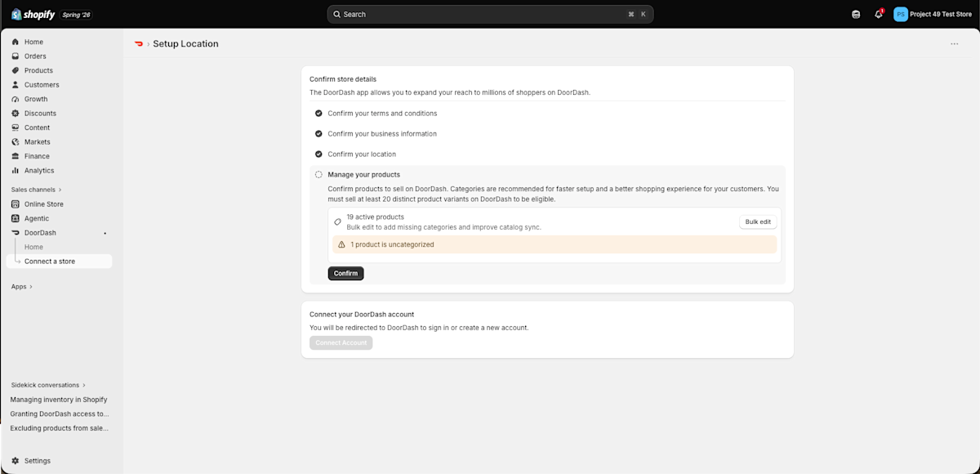Click the Customers person icon

[16, 85]
